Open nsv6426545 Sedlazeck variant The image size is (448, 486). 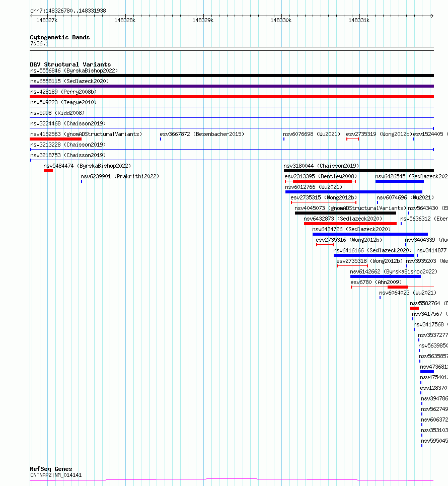(x=411, y=176)
